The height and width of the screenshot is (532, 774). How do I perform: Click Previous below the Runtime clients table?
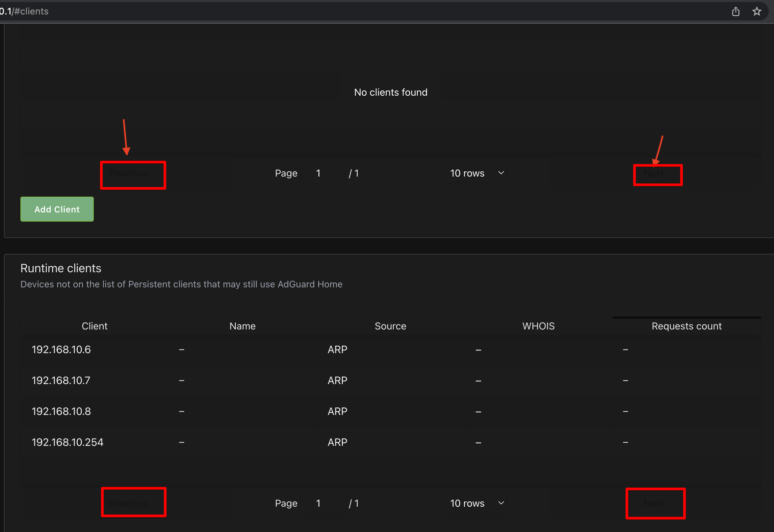(x=133, y=503)
